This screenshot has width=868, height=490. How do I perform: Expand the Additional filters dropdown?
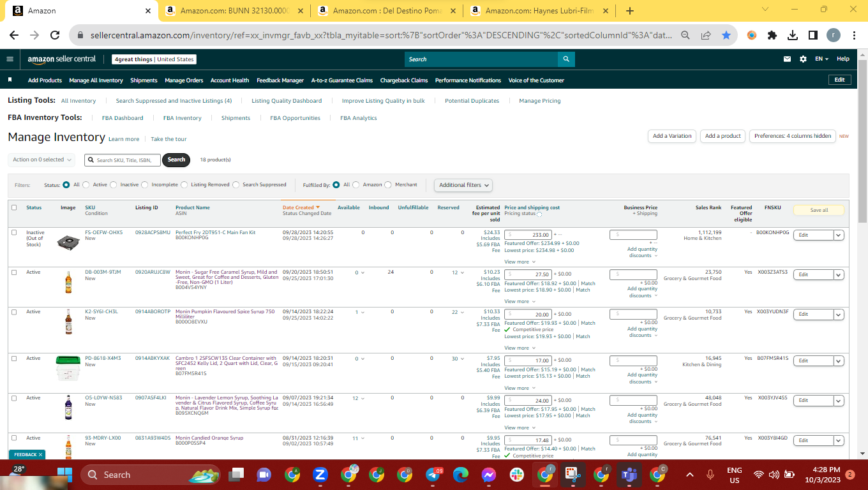tap(464, 185)
